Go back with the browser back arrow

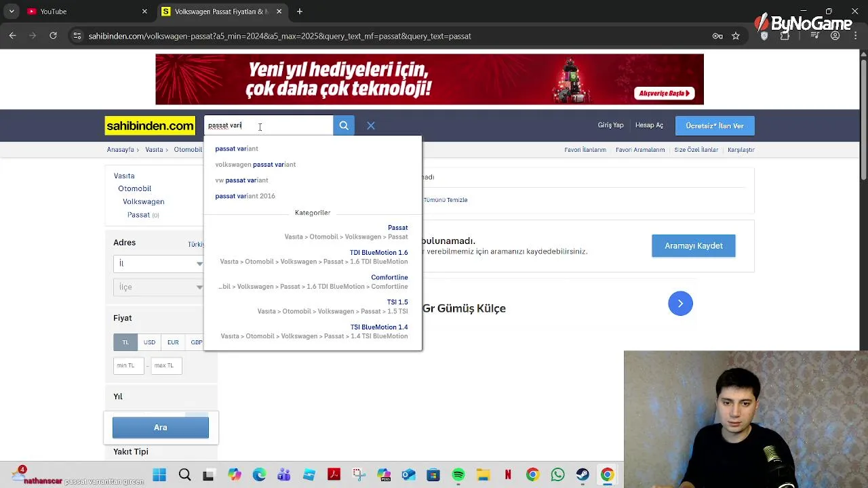click(12, 36)
